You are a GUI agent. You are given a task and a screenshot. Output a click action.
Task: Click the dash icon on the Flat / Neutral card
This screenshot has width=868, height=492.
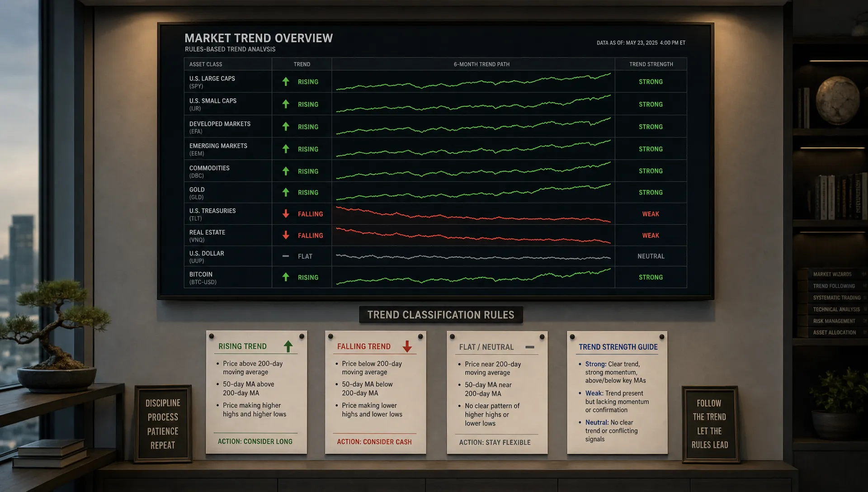[x=530, y=347]
